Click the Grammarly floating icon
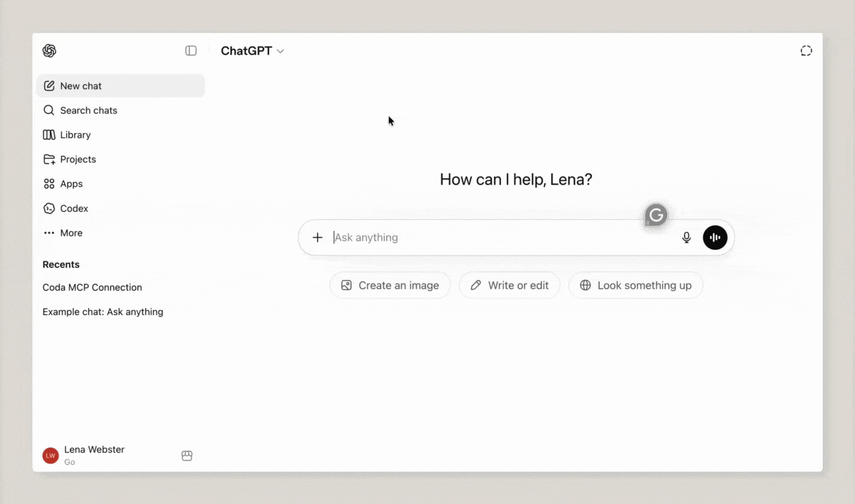Screen dimensions: 855x504 tap(656, 215)
